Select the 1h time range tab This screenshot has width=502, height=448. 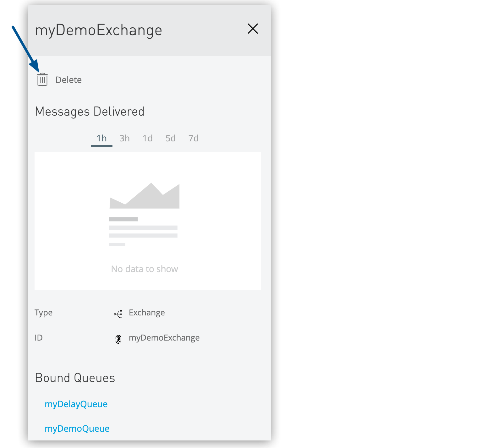tap(101, 139)
